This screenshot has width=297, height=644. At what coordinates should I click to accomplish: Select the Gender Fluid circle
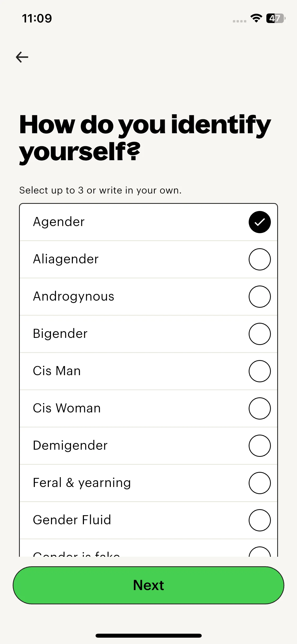pyautogui.click(x=260, y=520)
